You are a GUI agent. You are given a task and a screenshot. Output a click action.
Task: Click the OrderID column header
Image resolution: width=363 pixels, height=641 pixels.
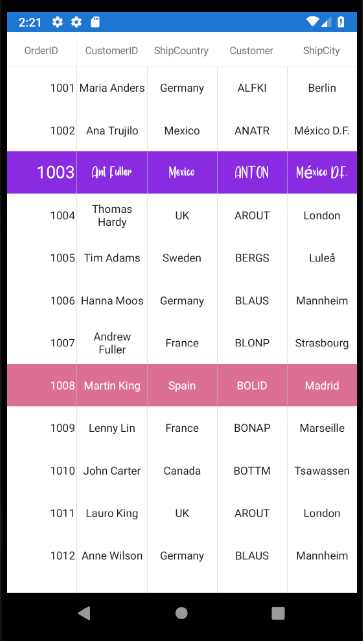tap(41, 50)
